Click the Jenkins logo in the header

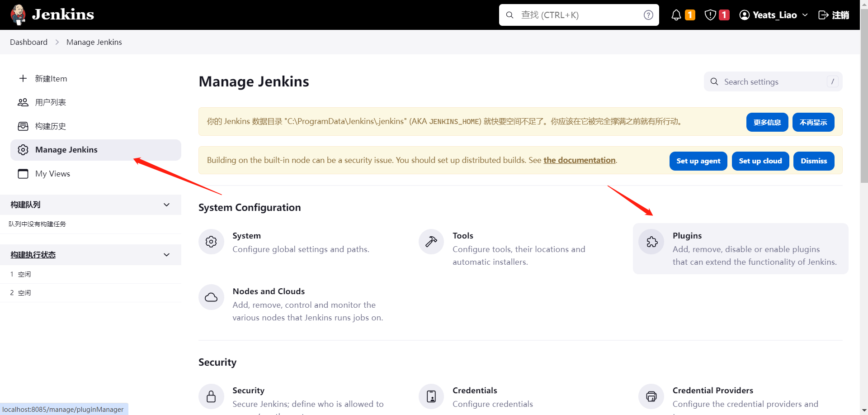point(51,14)
